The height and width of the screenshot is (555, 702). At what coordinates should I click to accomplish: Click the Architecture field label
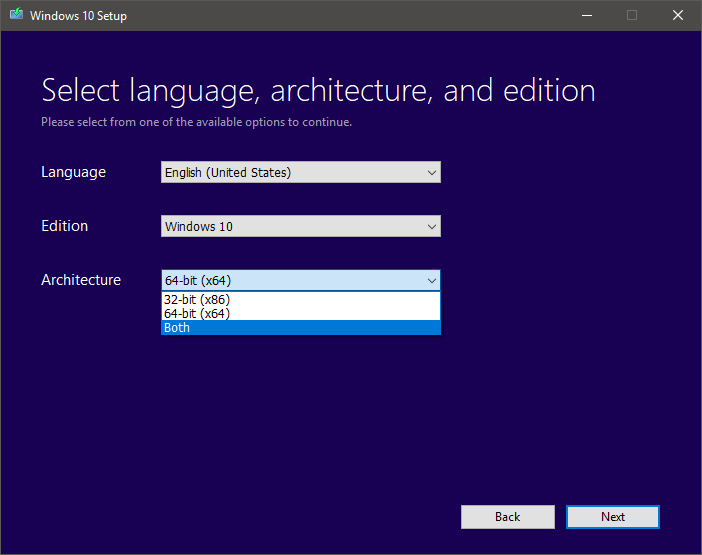tap(81, 280)
